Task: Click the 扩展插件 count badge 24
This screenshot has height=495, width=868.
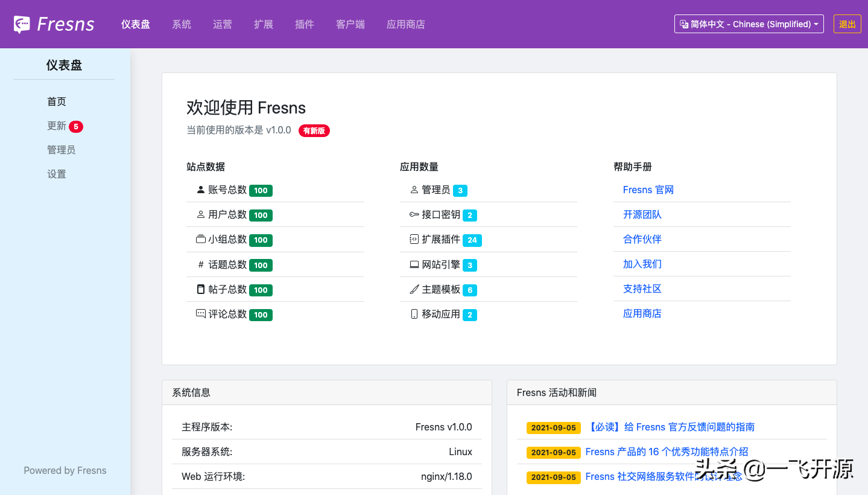Action: [472, 240]
